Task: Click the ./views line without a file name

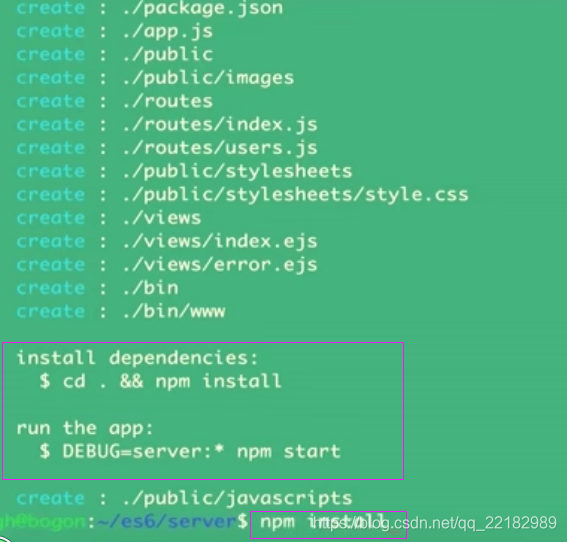Action: pos(162,218)
